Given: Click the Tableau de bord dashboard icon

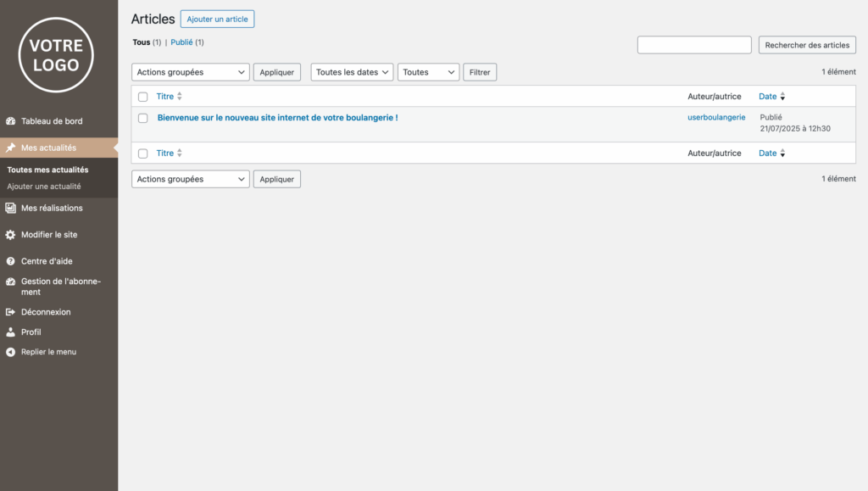Looking at the screenshot, I should 11,121.
